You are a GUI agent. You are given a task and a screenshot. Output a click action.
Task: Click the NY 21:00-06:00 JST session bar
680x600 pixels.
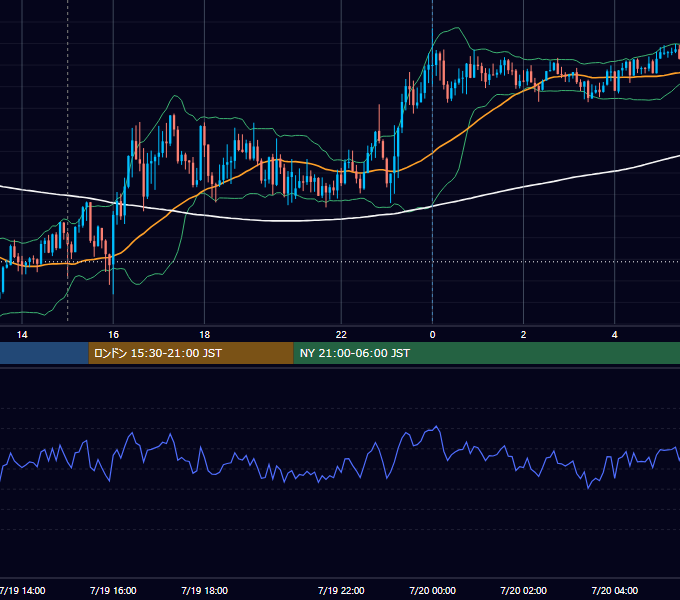487,353
